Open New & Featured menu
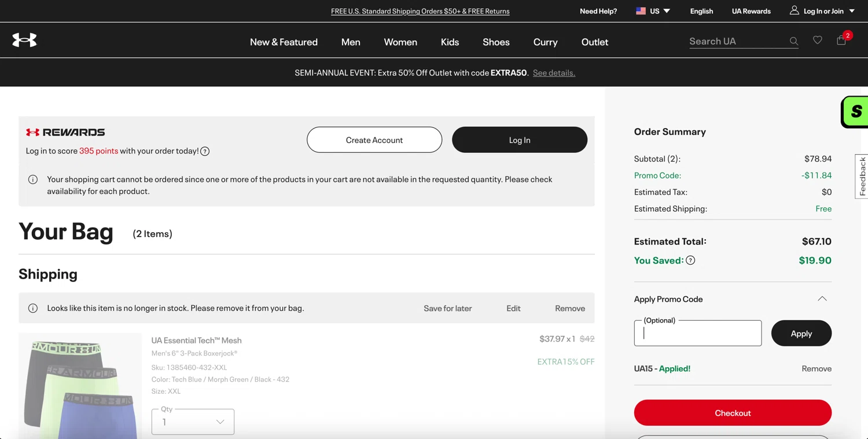This screenshot has height=439, width=868. point(284,42)
